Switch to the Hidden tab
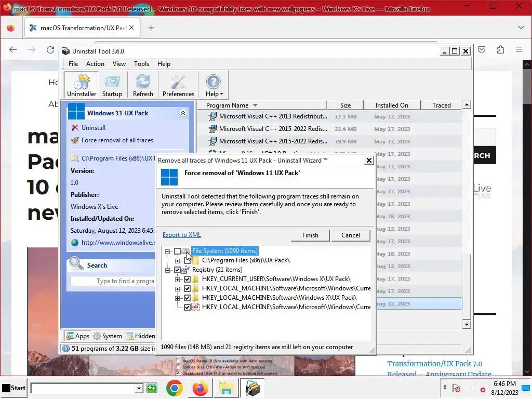Screen dimensions: 532x399 140,336
